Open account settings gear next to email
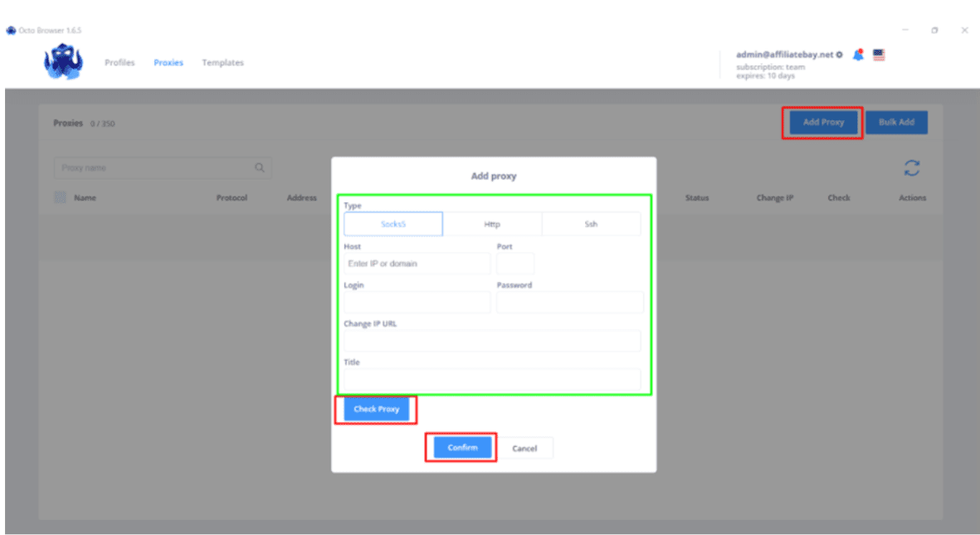 (x=840, y=55)
